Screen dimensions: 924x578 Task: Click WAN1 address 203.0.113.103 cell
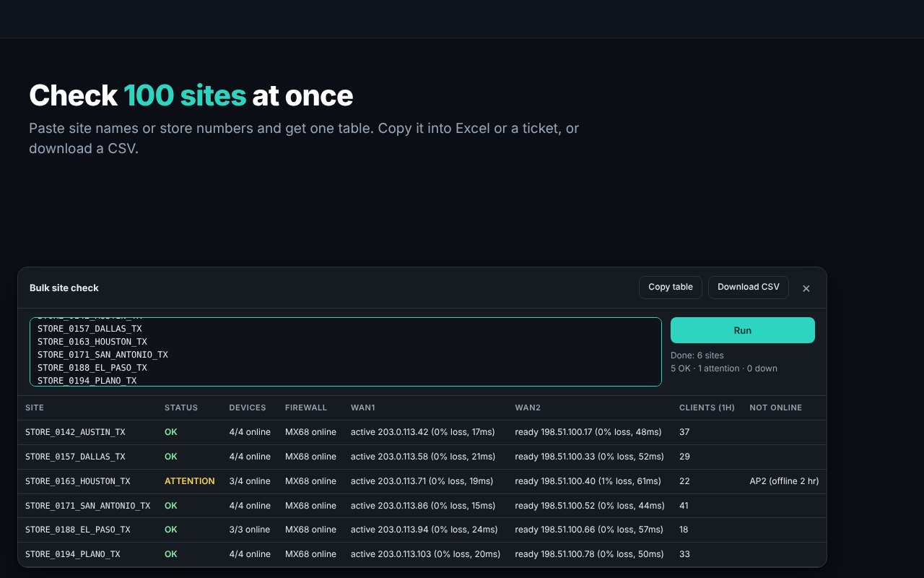point(426,554)
